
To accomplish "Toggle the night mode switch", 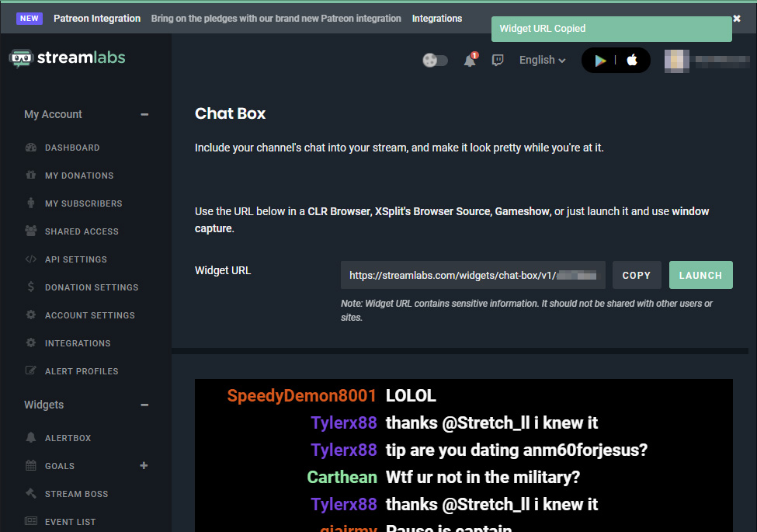I will pos(435,61).
